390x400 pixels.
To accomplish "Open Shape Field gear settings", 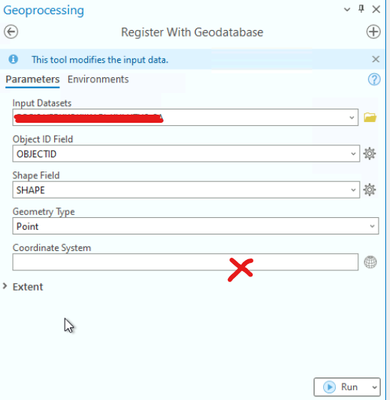I will pos(369,190).
